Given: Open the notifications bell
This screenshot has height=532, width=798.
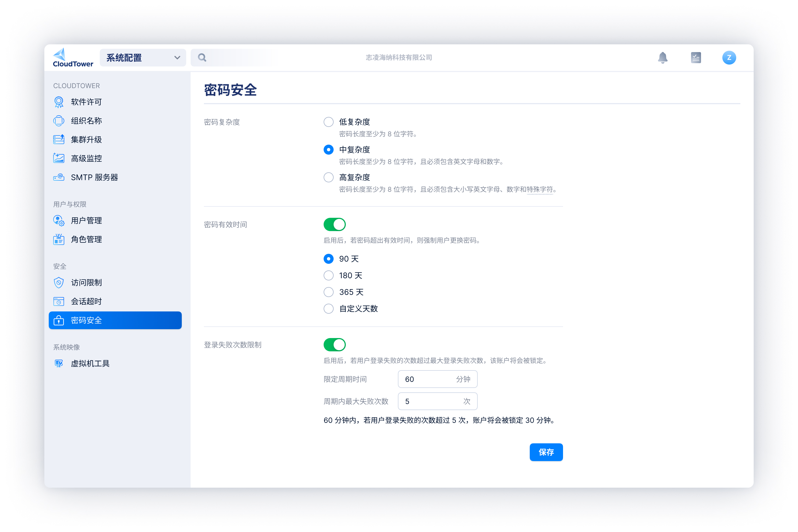Looking at the screenshot, I should coord(663,58).
